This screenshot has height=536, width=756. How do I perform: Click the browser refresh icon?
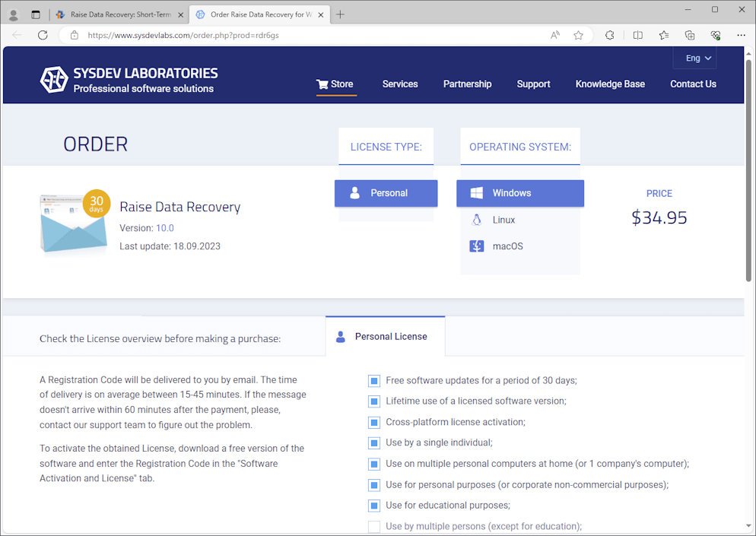[x=43, y=35]
